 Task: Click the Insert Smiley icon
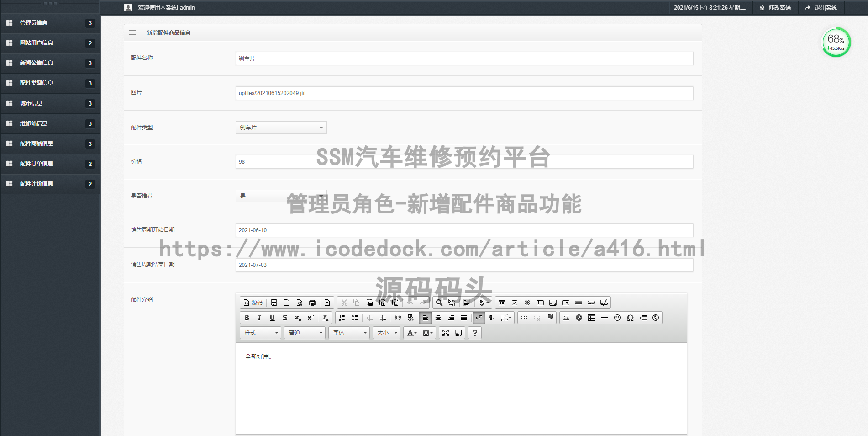(x=617, y=318)
